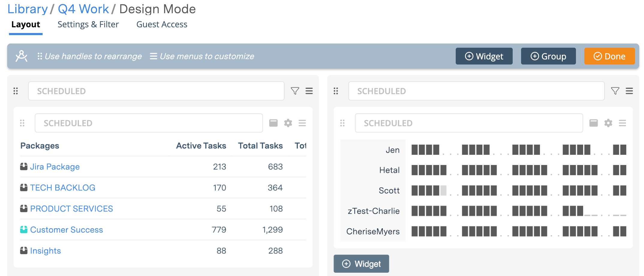Image resolution: width=644 pixels, height=276 pixels.
Task: Open the Guest Access tab
Action: pyautogui.click(x=162, y=24)
